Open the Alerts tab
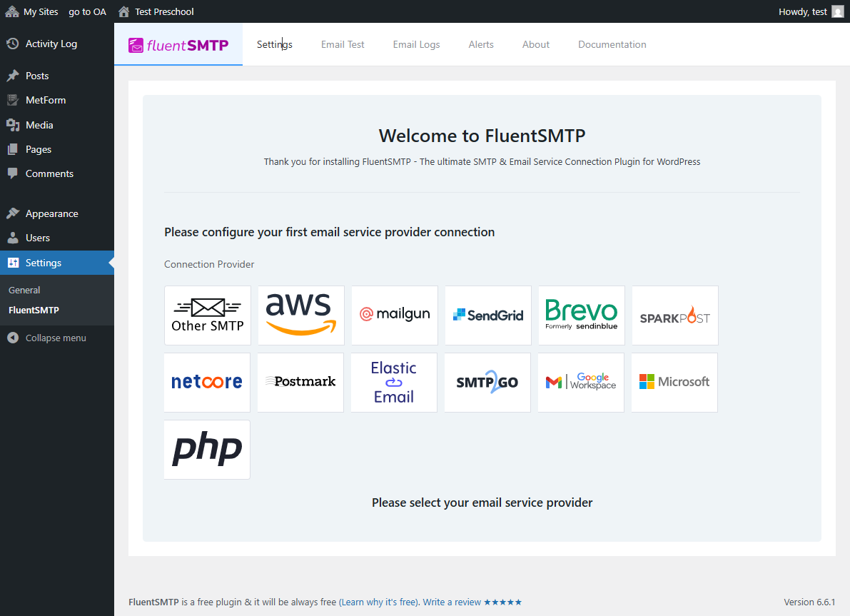850x616 pixels. (481, 44)
